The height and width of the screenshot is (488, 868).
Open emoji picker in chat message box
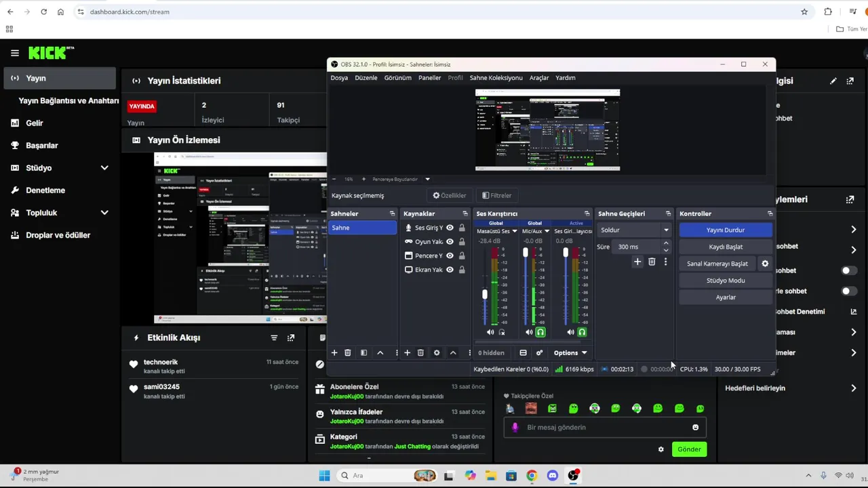point(695,427)
